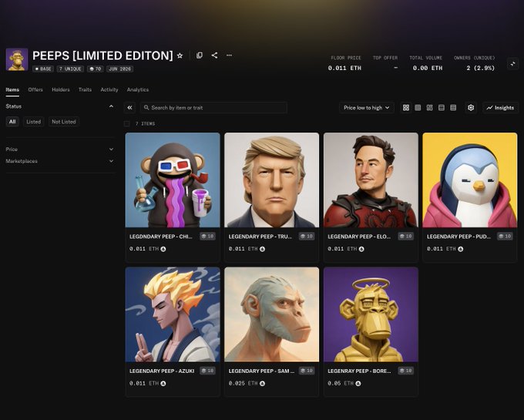
Task: Click the supply badge on ELO... card
Action: pos(405,237)
